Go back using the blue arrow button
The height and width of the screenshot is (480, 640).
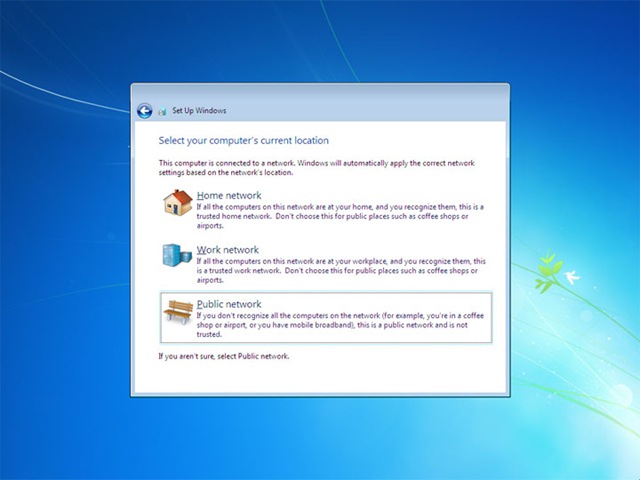[144, 111]
